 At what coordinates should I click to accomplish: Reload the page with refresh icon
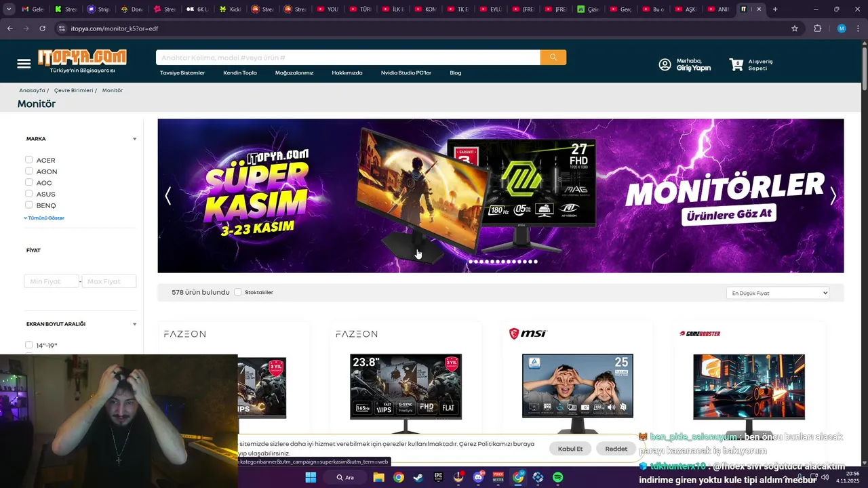(x=42, y=28)
